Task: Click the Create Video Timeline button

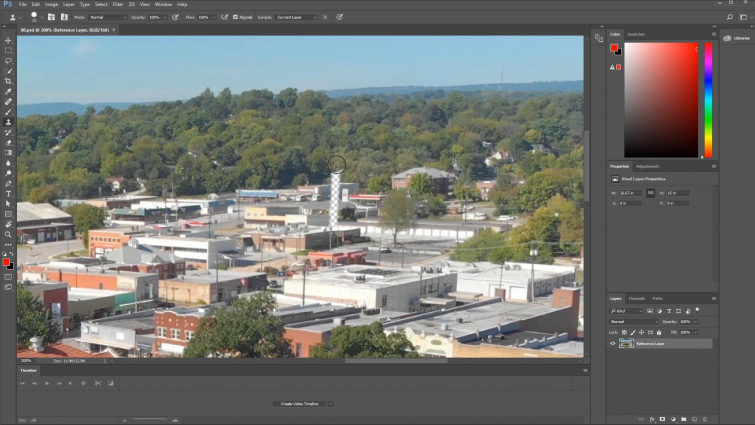Action: pos(298,403)
